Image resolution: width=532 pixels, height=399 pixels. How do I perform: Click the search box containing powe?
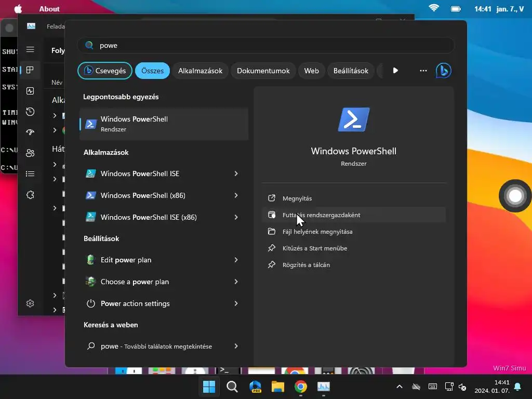coord(265,45)
